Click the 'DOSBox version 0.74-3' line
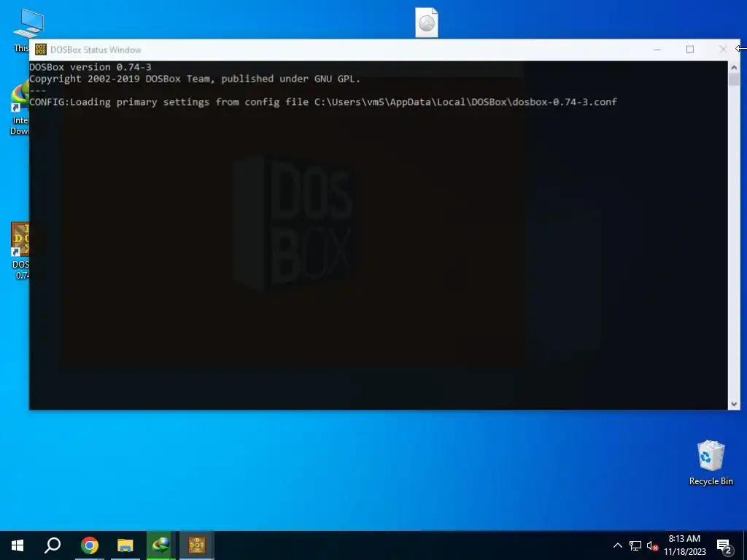 coord(90,67)
